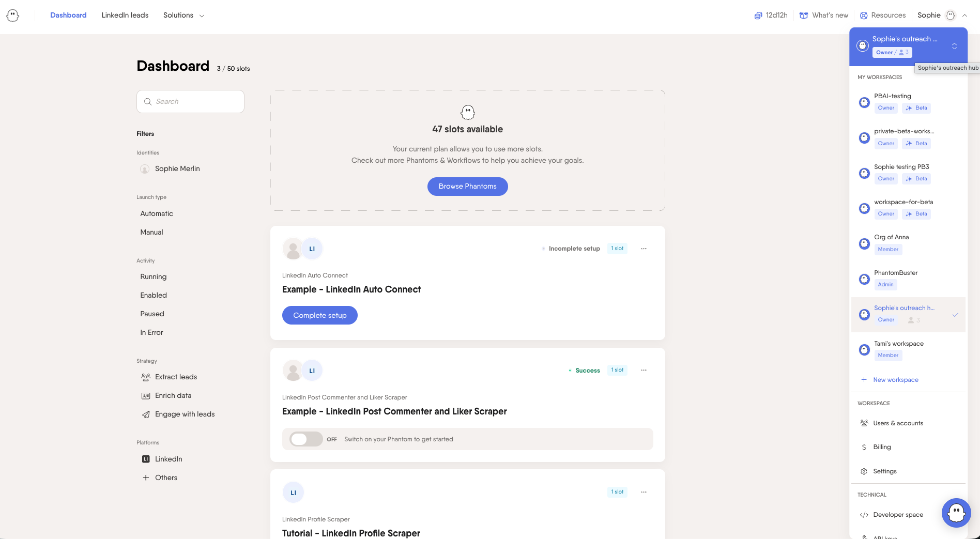Image resolution: width=980 pixels, height=539 pixels.
Task: Open three-dot menu on Post Commenter Scraper card
Action: point(644,370)
